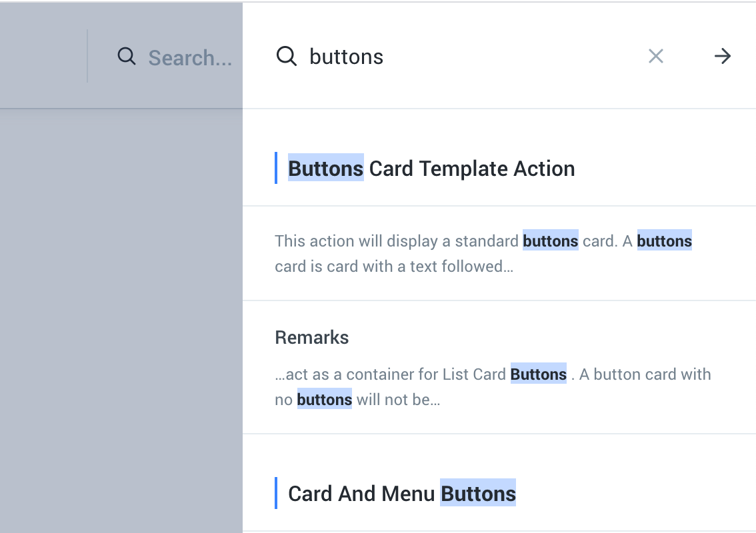
Task: Focus the search field containing "buttons"
Action: 467,57
